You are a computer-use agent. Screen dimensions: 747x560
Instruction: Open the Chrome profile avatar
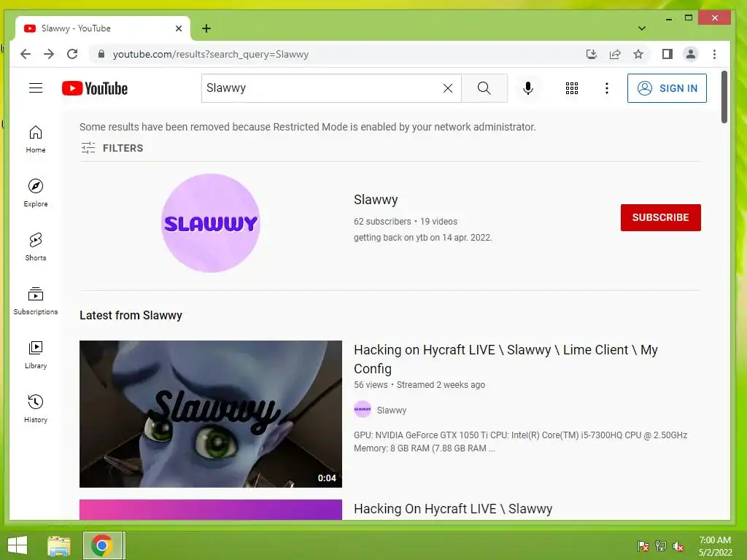[x=690, y=54]
